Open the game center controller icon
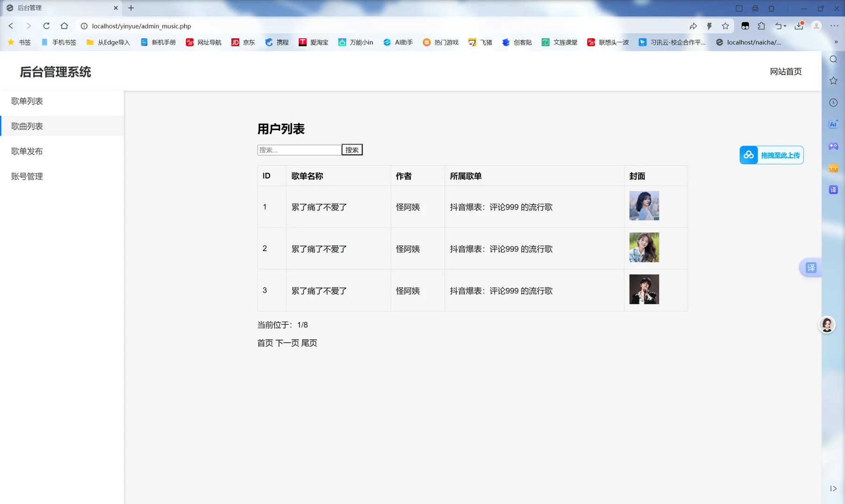This screenshot has width=845, height=504. pos(833,146)
